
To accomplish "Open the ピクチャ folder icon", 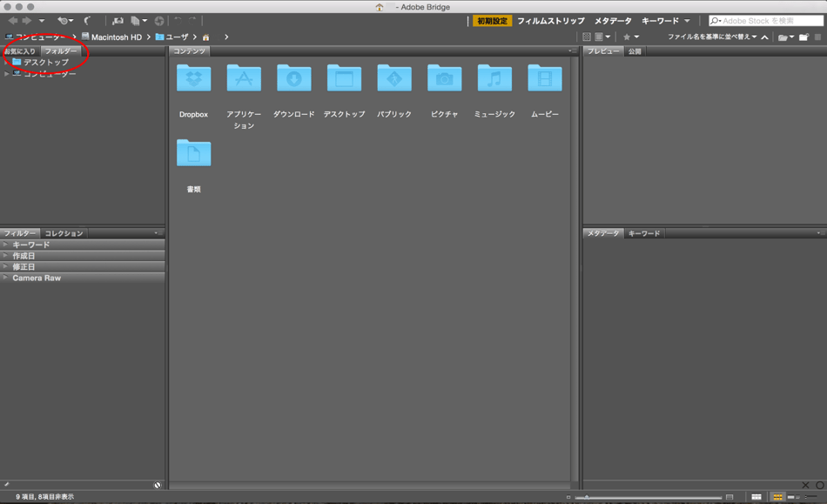I will 444,79.
